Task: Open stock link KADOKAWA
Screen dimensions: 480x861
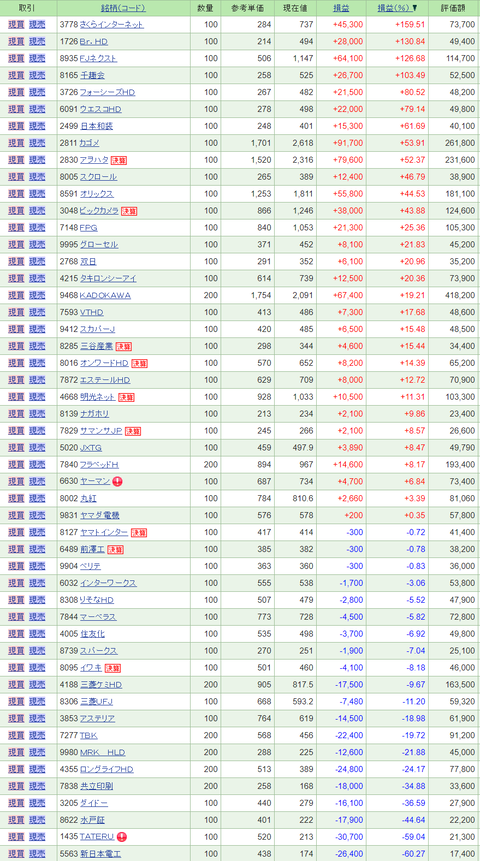Action: (105, 295)
